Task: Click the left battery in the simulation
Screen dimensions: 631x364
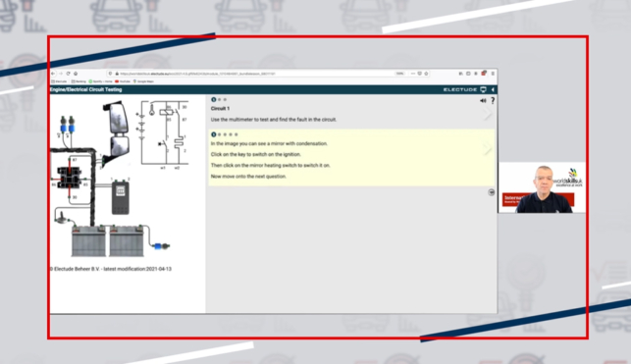Action: pos(88,240)
